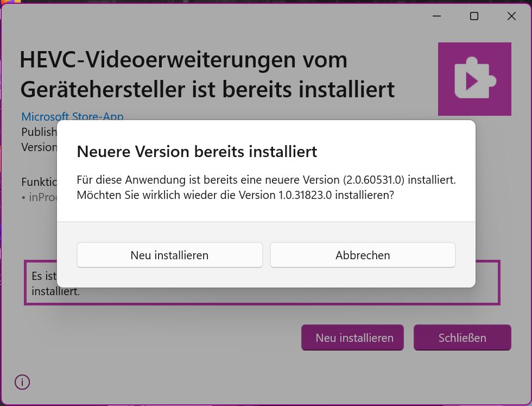Screen dimensions: 532x406
Task: Click the Version label in app details
Action: [x=39, y=147]
